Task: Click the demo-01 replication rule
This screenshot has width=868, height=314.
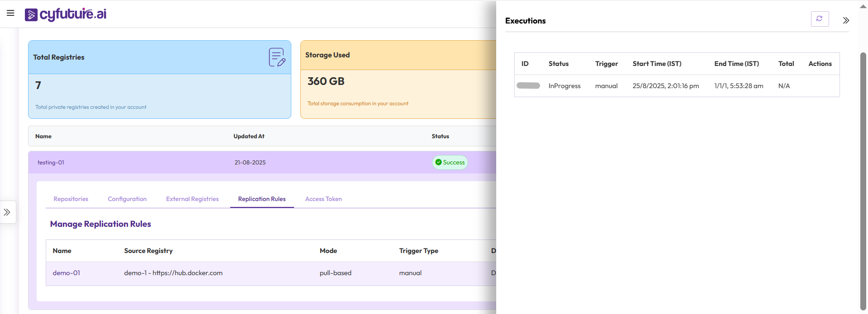Action: tap(66, 273)
